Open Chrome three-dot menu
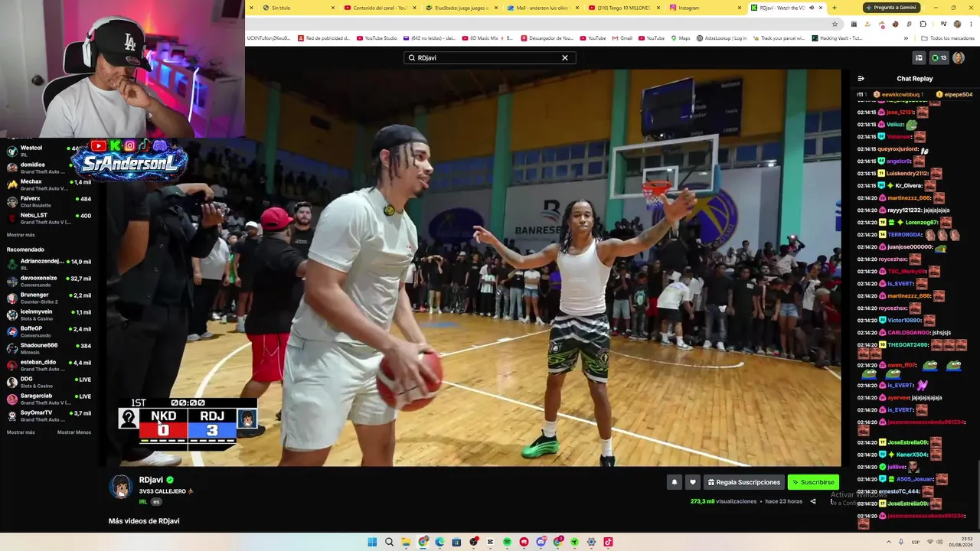This screenshot has height=551, width=980. tap(971, 24)
